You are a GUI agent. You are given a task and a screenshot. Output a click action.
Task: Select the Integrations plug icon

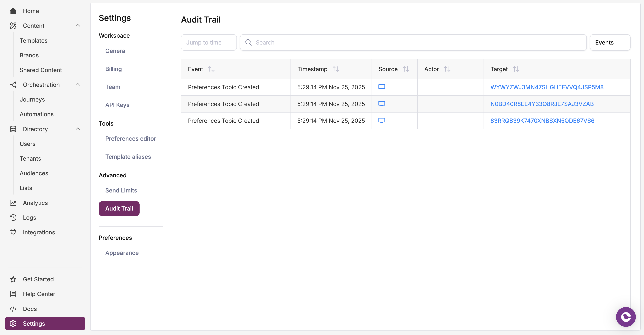point(13,232)
